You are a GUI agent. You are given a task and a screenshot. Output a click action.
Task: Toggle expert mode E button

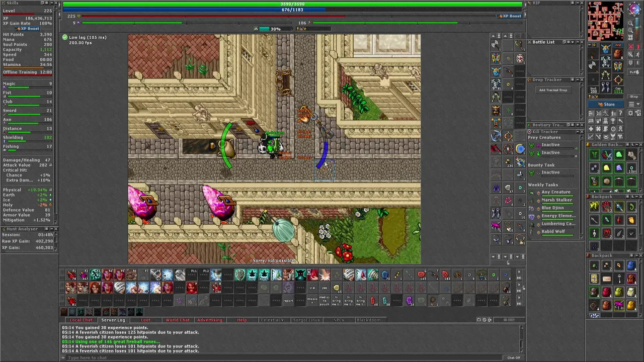(638, 62)
